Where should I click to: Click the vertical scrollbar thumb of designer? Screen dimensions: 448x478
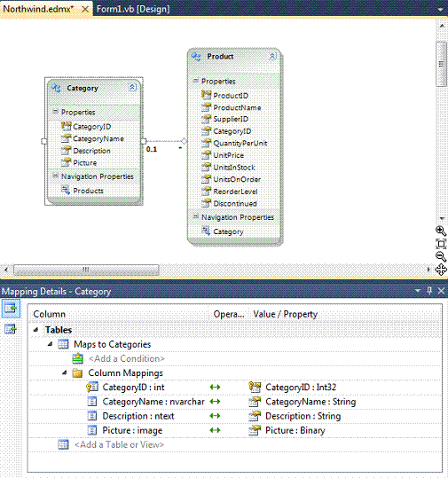(x=441, y=64)
